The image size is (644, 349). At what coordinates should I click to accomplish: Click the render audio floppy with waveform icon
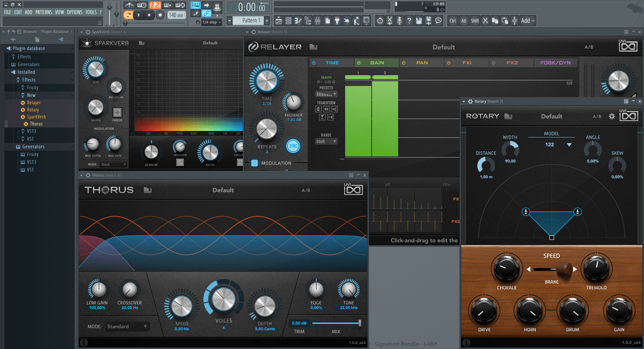coord(428,21)
